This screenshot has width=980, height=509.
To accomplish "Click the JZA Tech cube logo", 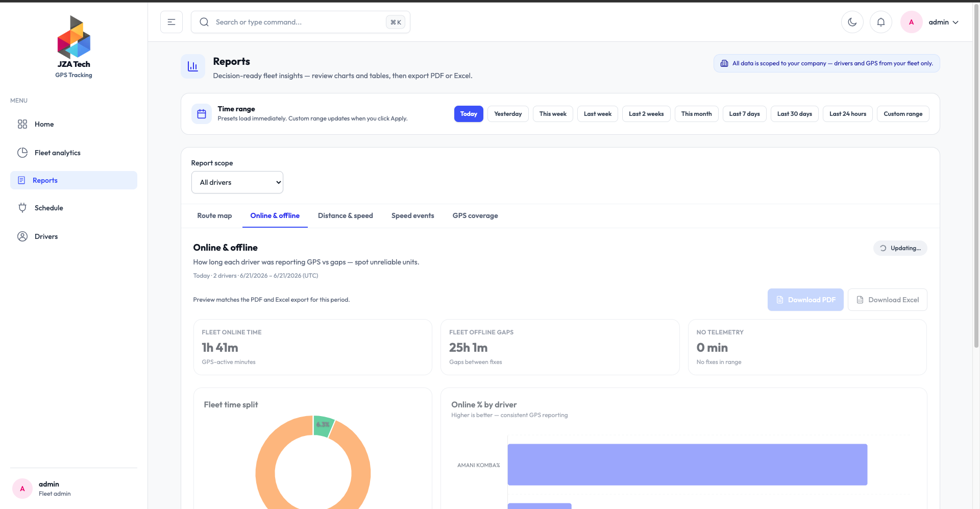I will 74,37.
